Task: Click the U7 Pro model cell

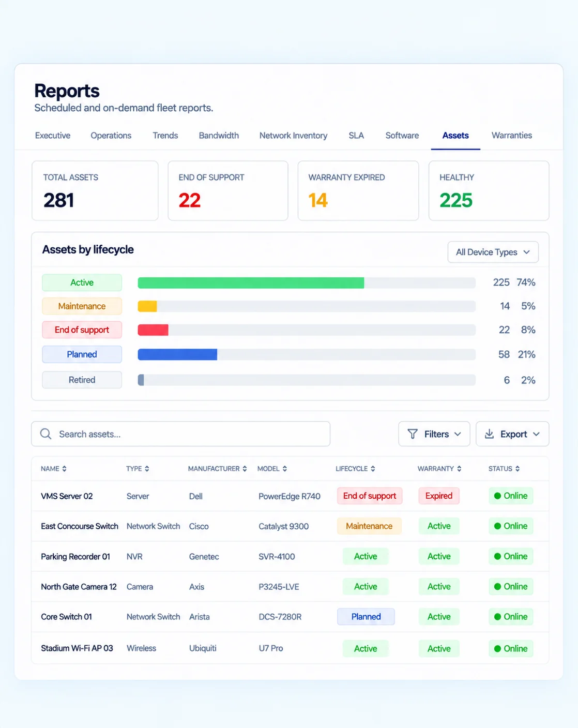Action: click(271, 648)
